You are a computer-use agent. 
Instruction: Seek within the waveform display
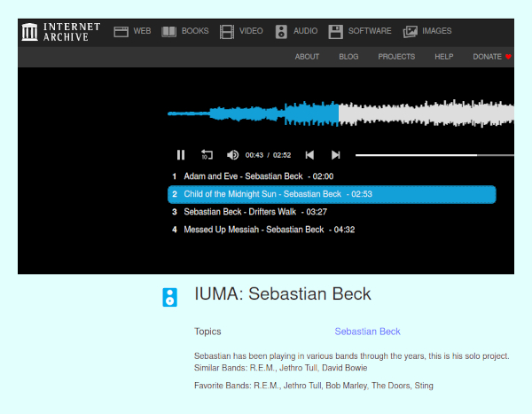click(340, 113)
